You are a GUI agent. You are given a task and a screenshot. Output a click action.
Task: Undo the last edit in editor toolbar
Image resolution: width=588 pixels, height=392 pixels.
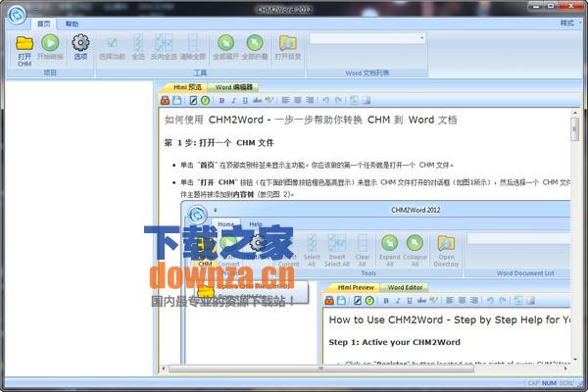326,100
